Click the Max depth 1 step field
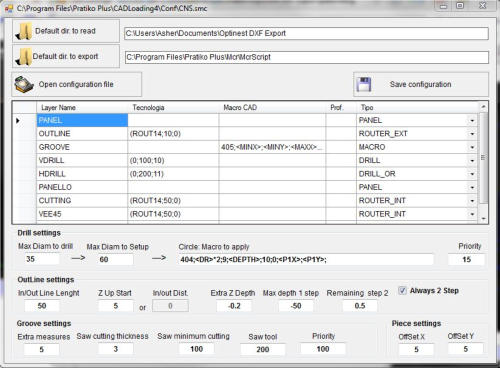The width and height of the screenshot is (500, 368). [296, 306]
